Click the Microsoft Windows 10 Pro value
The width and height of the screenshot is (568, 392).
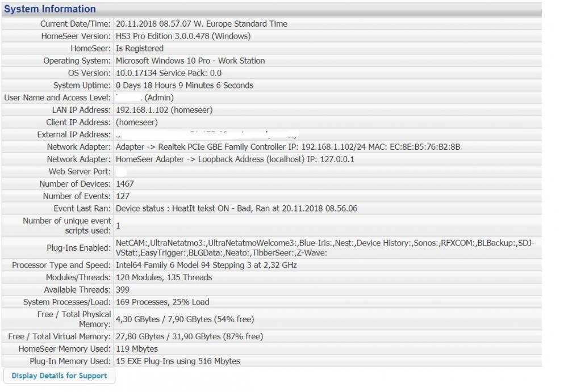(190, 61)
